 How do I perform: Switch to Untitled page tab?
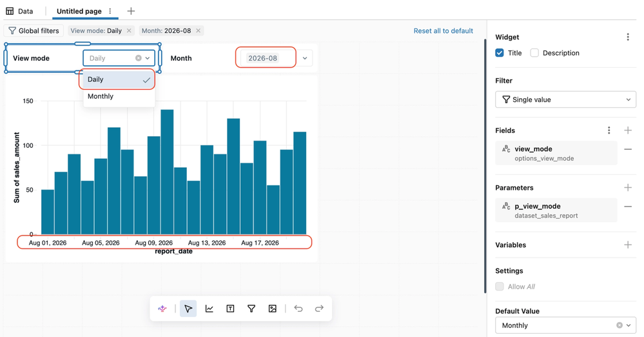click(x=79, y=11)
